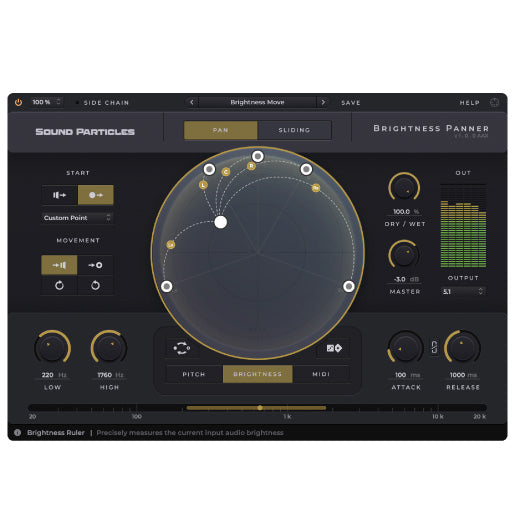Open the Brightness Move preset selector
517x518 pixels.
(257, 102)
